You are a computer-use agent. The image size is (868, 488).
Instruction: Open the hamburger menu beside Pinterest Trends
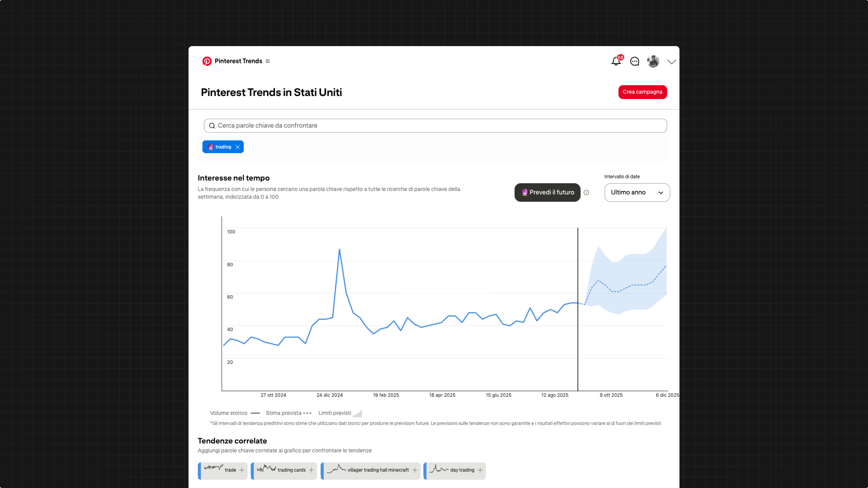click(267, 61)
